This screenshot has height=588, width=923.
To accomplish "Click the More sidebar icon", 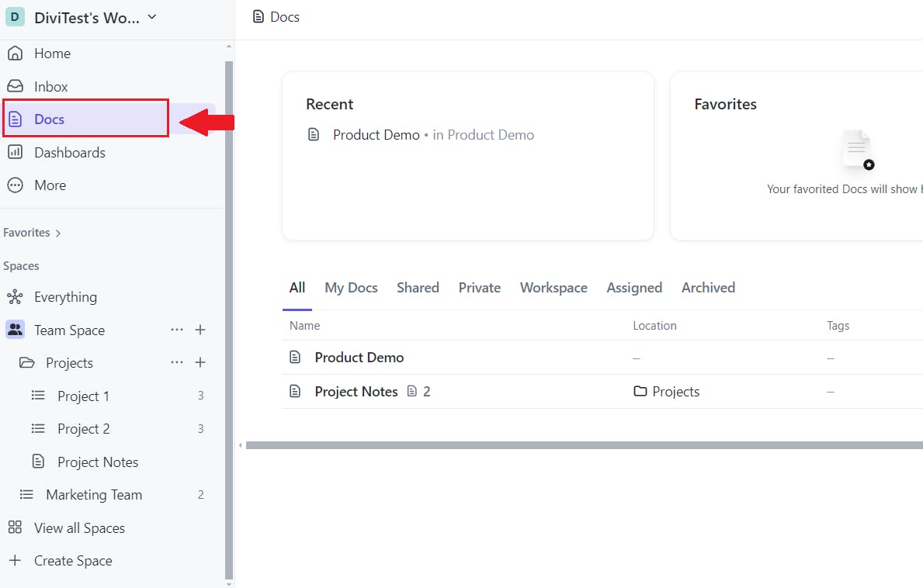I will tap(16, 185).
